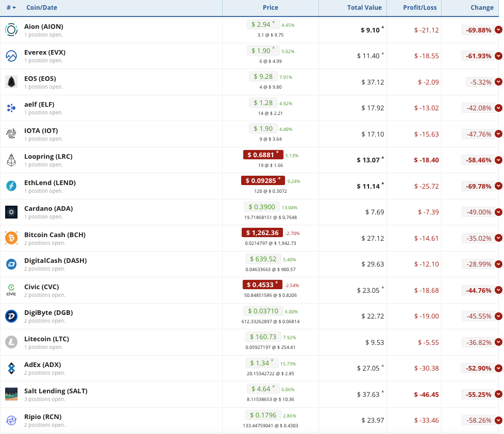Screen dimensions: 504x434
Task: Sort by Coin/Date column header
Action: coord(42,7)
